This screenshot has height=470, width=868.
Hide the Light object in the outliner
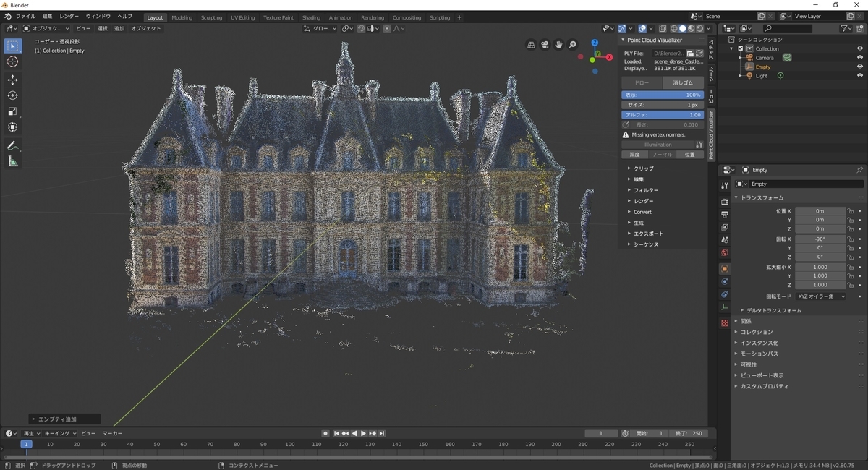click(x=859, y=75)
